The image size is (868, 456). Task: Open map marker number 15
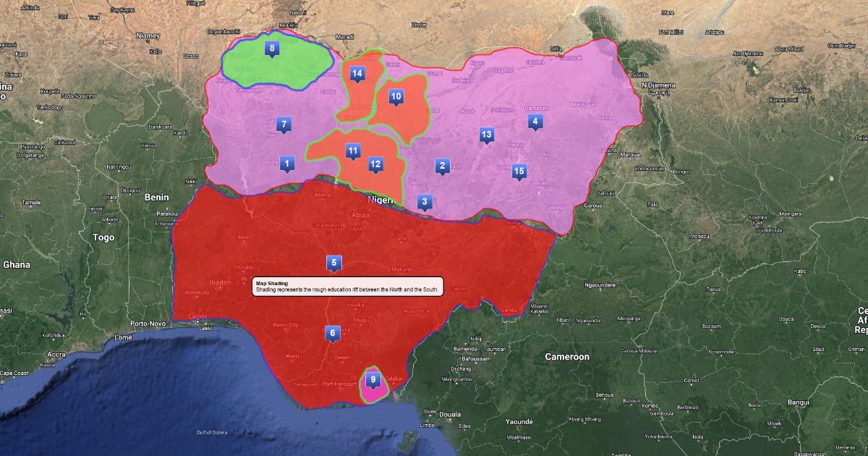(519, 171)
